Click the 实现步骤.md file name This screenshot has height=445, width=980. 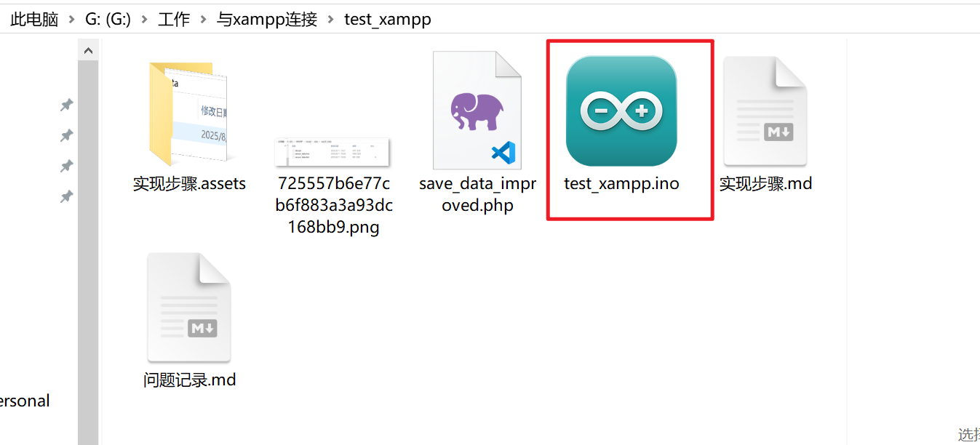coord(765,184)
